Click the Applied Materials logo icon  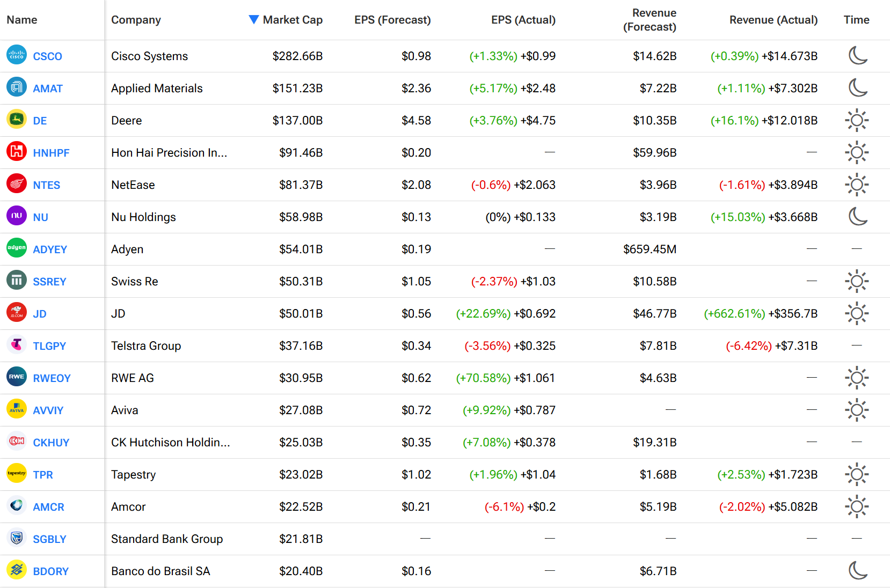point(17,87)
